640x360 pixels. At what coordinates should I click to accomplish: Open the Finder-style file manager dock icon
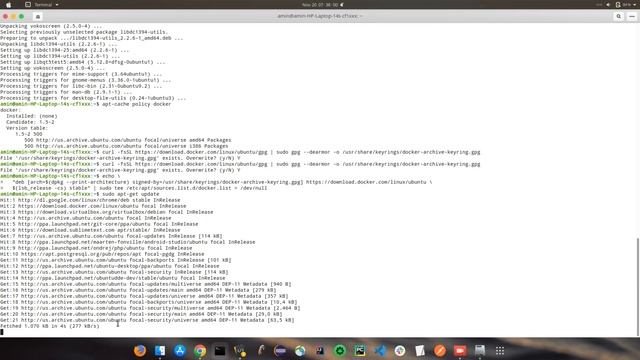click(160, 351)
